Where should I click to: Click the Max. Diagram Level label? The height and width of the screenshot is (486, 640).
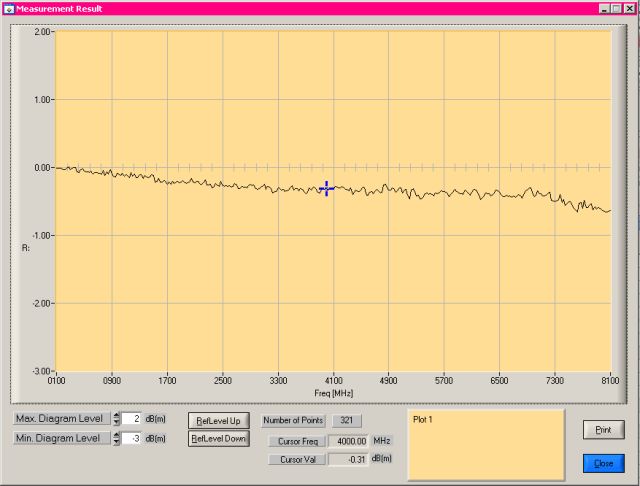(62, 419)
